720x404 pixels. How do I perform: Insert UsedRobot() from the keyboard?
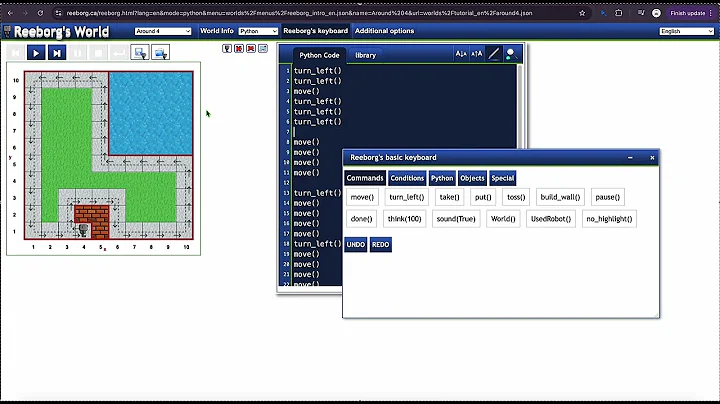[551, 219]
